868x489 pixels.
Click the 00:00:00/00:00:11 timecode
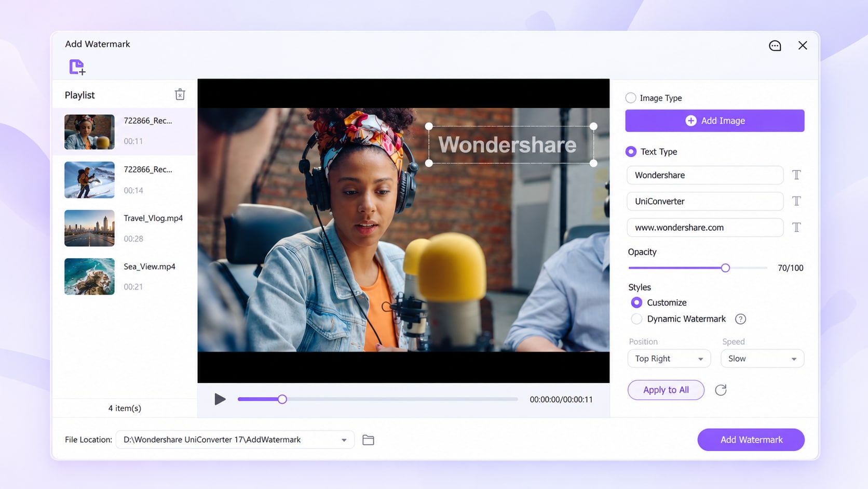[x=561, y=400]
